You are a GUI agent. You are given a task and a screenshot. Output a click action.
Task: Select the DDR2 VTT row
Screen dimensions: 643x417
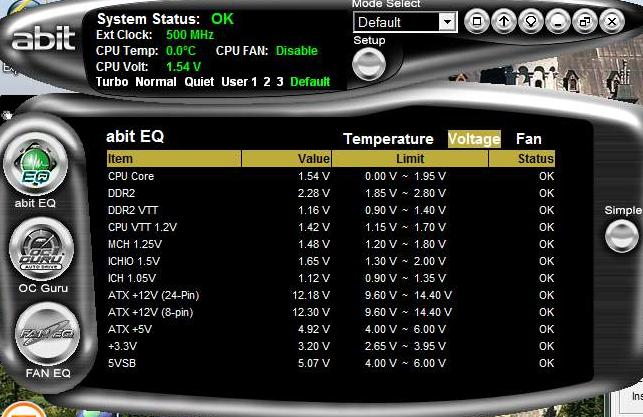[331, 210]
